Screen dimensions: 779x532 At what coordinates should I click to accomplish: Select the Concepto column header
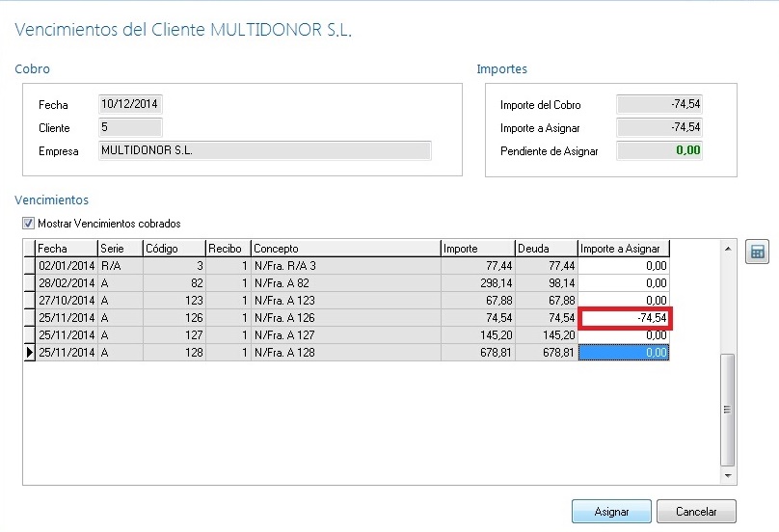point(344,249)
